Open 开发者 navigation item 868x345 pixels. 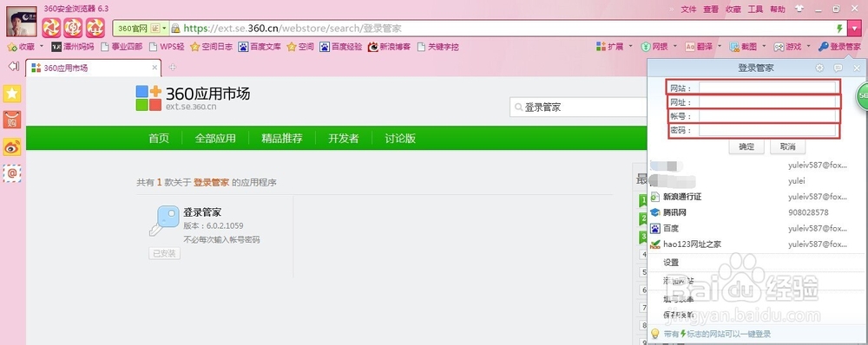343,138
